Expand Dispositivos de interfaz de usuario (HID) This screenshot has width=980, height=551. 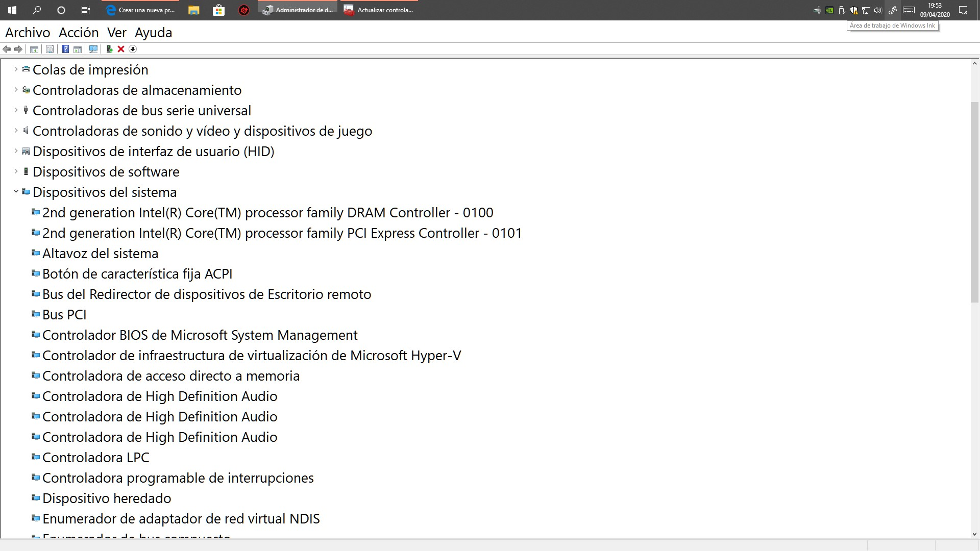tap(16, 151)
